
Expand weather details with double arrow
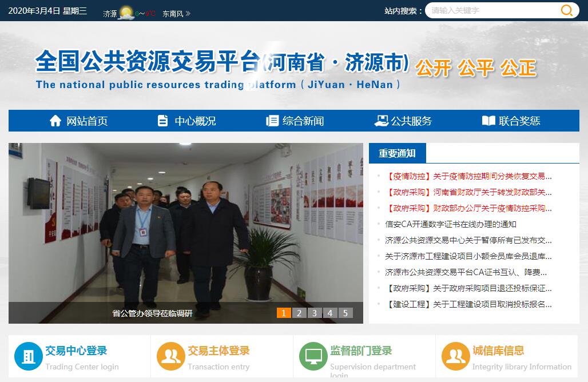click(x=188, y=14)
